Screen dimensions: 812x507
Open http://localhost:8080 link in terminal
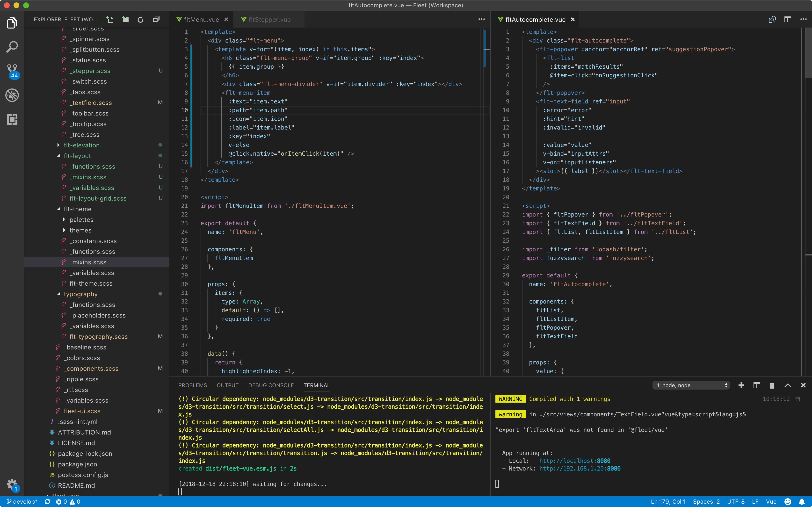575,461
